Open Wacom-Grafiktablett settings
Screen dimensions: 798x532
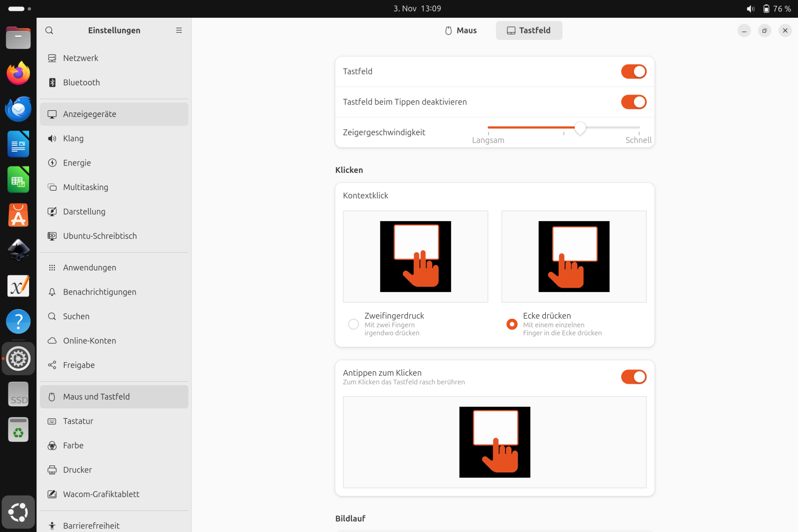(x=114, y=495)
